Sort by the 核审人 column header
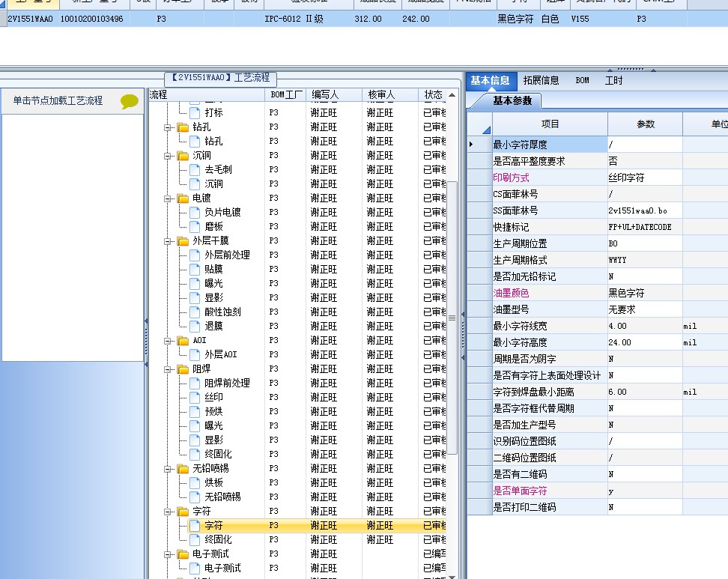This screenshot has width=728, height=579. [x=390, y=94]
